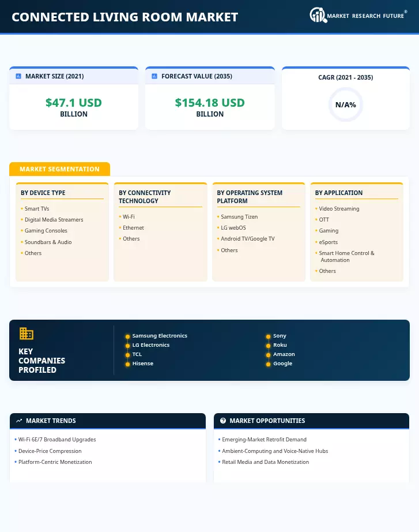Select eSports application item
Image resolution: width=419 pixels, height=532 pixels.
(x=328, y=242)
